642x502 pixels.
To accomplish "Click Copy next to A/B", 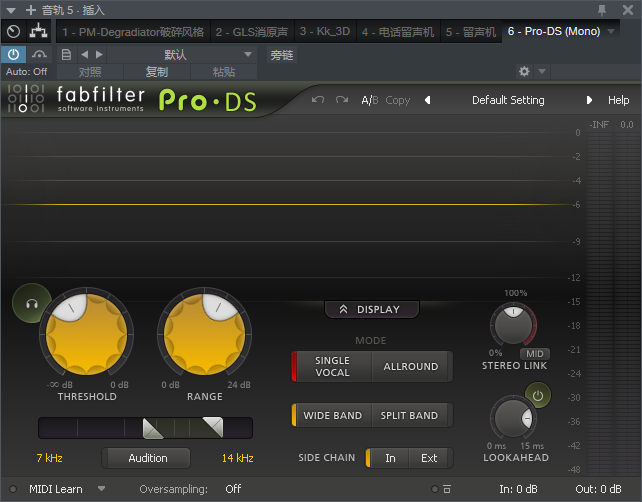I will [398, 100].
